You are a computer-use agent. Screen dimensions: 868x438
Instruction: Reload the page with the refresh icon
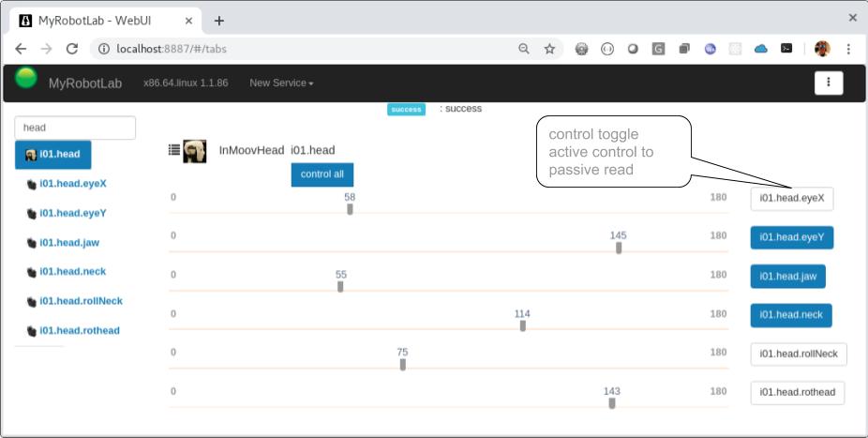tap(72, 49)
